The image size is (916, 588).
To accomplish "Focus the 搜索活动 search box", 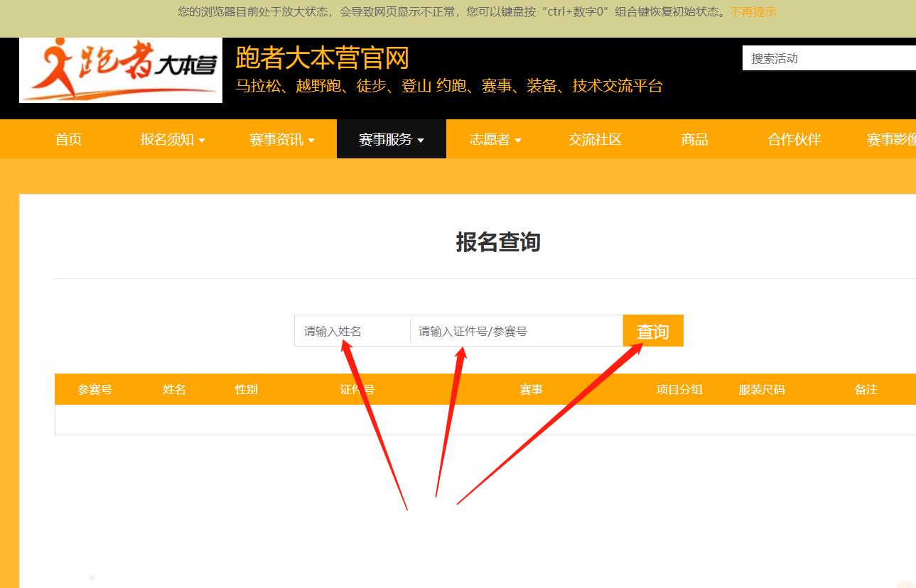I will click(x=829, y=58).
